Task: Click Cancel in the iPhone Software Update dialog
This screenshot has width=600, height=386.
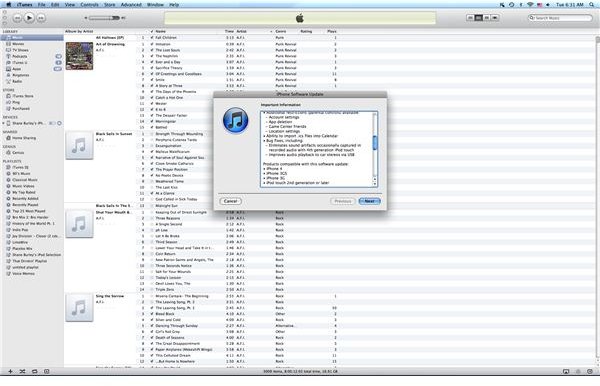Action: click(230, 201)
